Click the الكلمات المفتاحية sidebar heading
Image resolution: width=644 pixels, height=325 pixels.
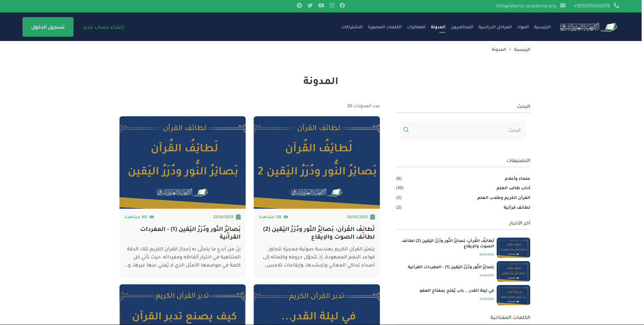(x=510, y=317)
